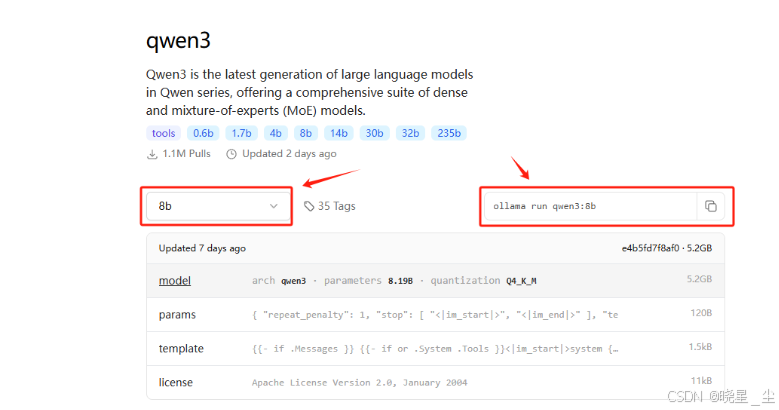Click the download icon next to 1.1M Pulls
Image resolution: width=779 pixels, height=410 pixels.
click(x=152, y=154)
